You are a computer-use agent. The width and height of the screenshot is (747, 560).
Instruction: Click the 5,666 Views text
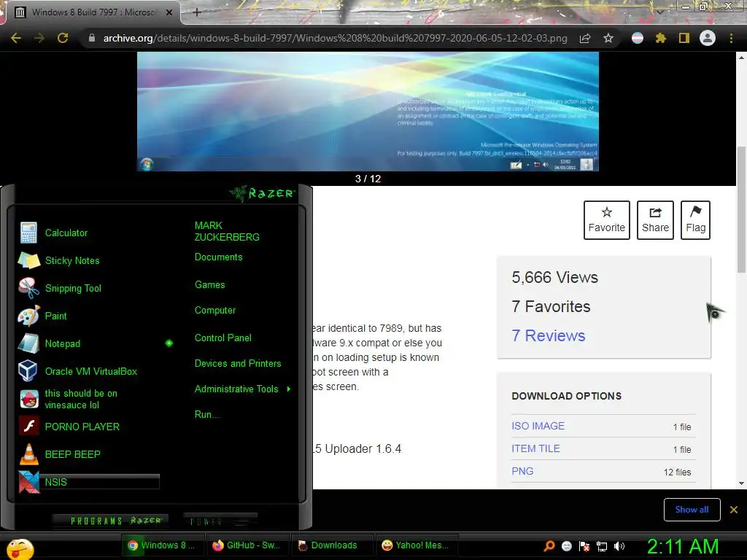click(x=554, y=277)
